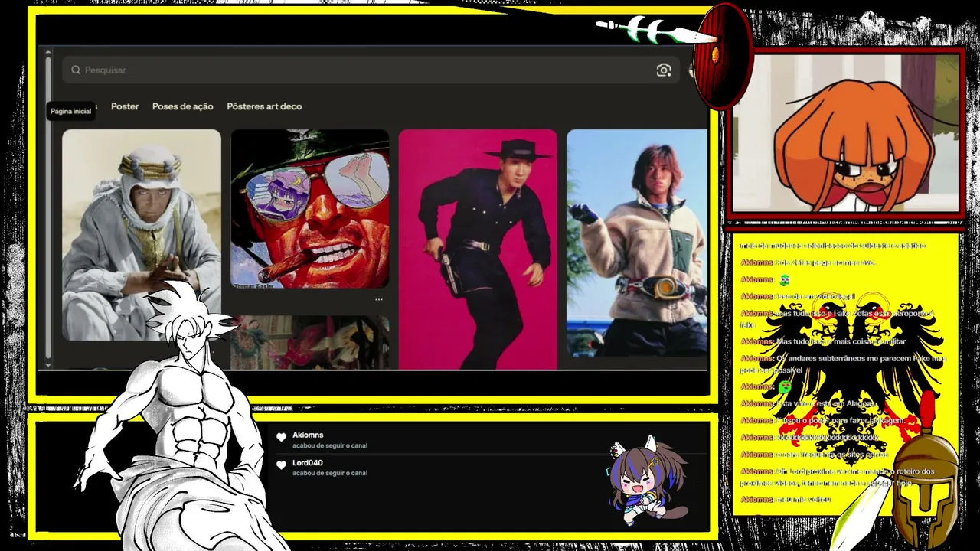Open the Pôsteres art deco tab
The height and width of the screenshot is (551, 980).
pyautogui.click(x=264, y=106)
